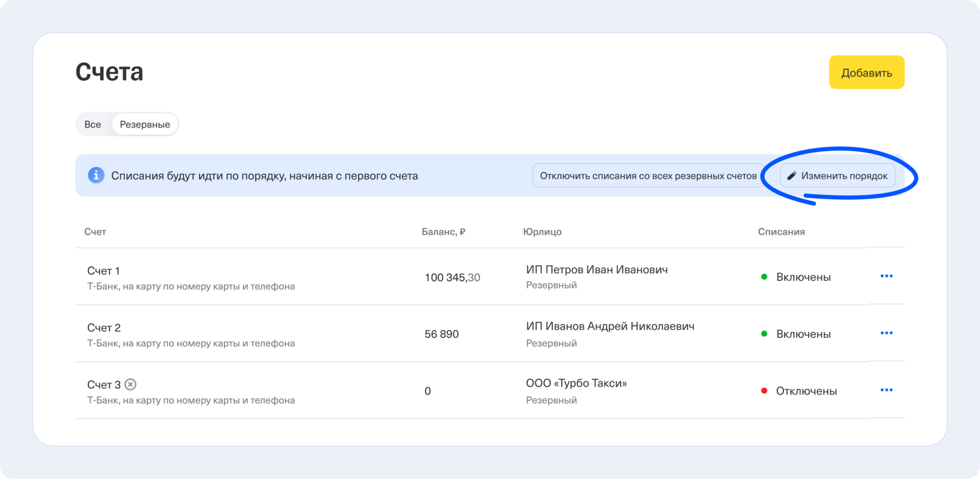Open three-dot menu for Счет 1
This screenshot has height=479, width=980.
tap(886, 276)
